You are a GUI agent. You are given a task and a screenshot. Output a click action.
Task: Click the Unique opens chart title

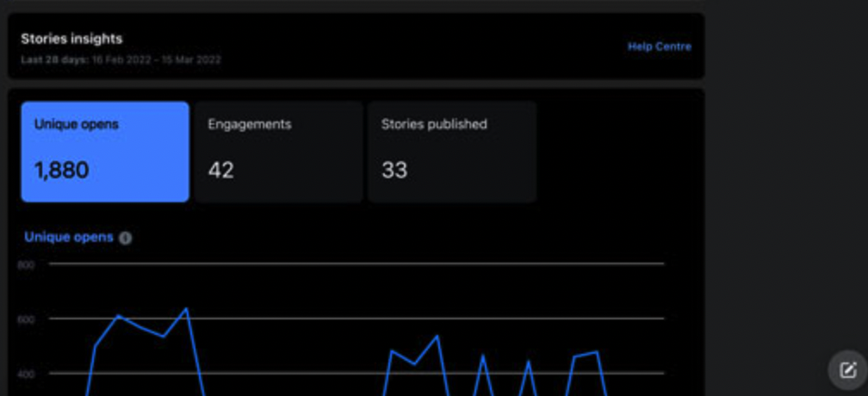coord(69,238)
